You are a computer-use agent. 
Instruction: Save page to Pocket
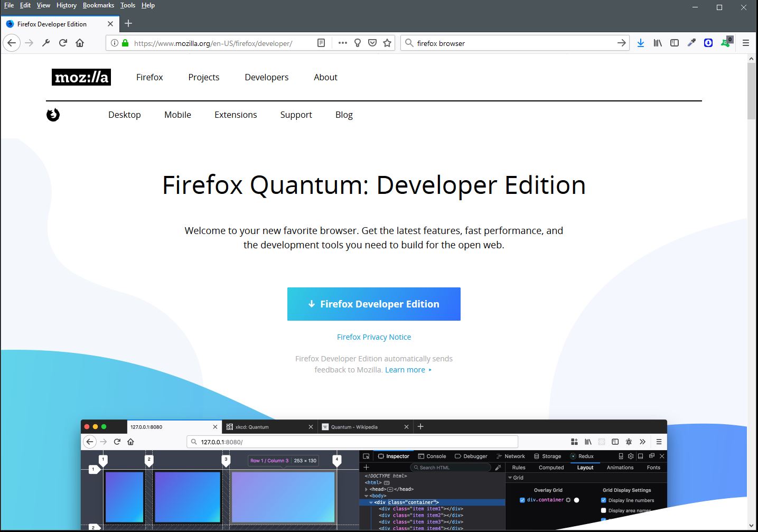[372, 43]
